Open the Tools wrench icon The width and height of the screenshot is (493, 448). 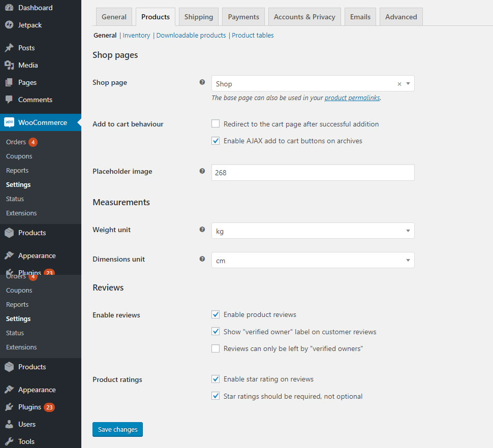click(x=9, y=441)
